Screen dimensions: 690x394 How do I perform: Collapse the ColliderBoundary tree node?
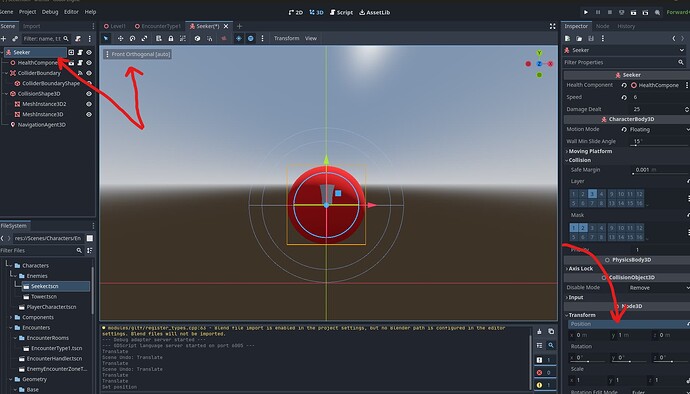[6, 73]
